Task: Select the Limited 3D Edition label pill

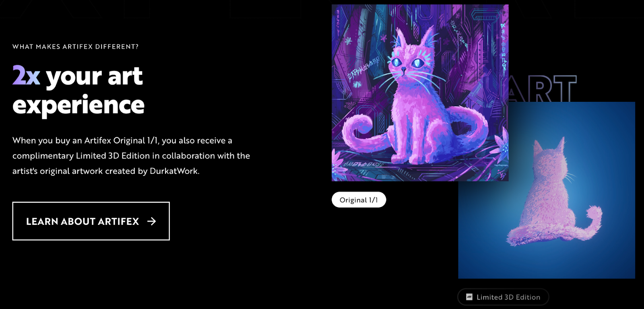Action: point(503,297)
